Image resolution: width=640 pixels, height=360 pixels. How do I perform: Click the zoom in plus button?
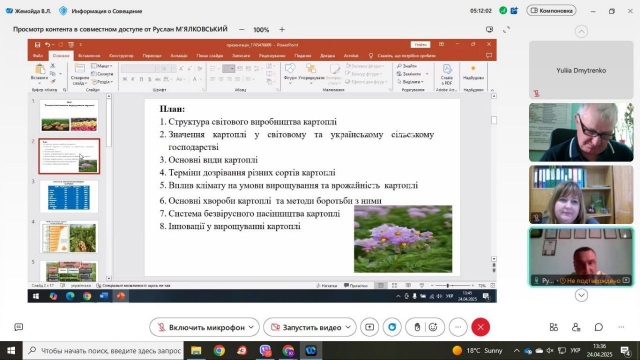[282, 29]
